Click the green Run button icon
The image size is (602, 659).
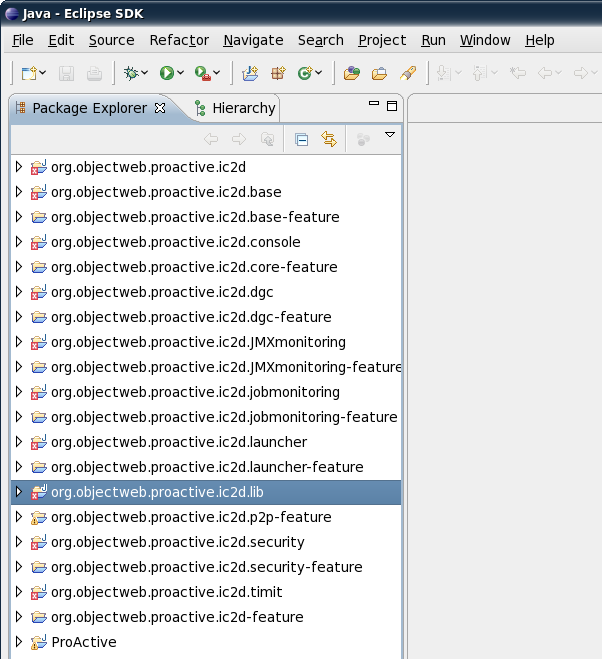[167, 73]
